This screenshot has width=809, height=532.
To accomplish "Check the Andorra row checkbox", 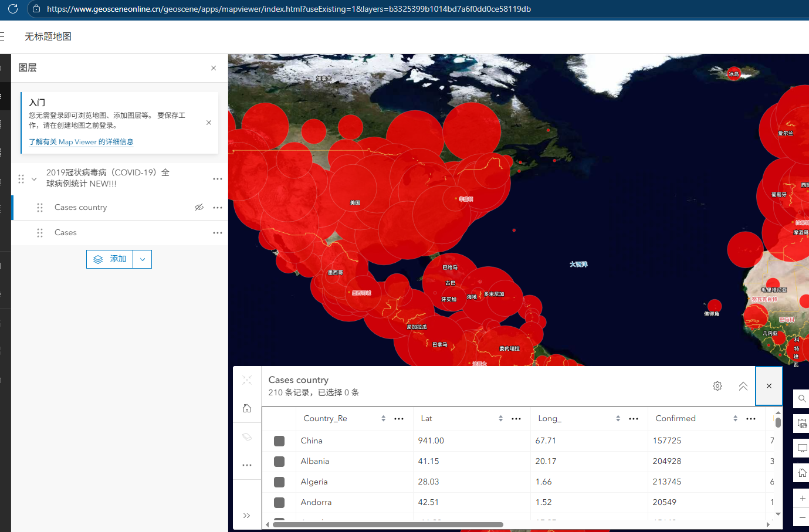I will 279,503.
